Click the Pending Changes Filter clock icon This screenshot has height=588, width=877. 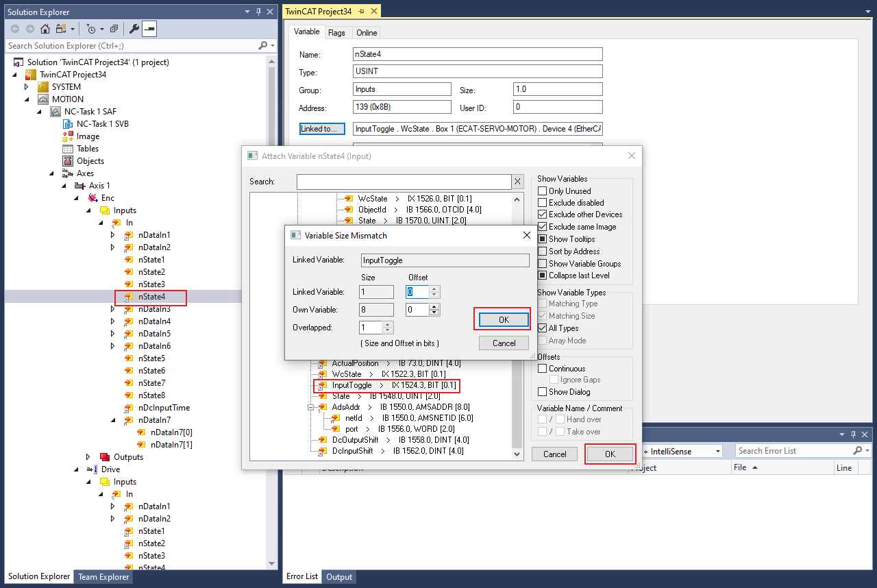[91, 29]
